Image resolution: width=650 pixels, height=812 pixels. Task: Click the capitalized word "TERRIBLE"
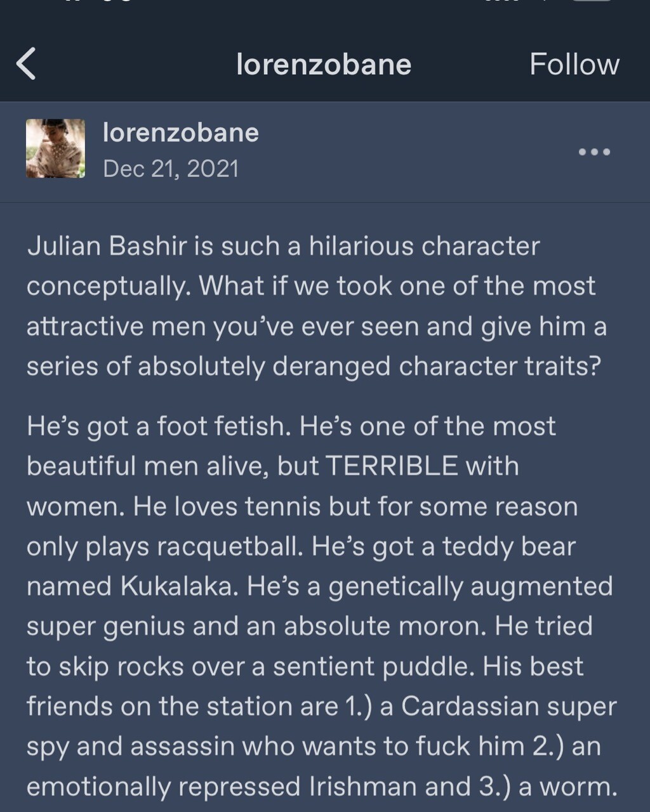point(392,466)
